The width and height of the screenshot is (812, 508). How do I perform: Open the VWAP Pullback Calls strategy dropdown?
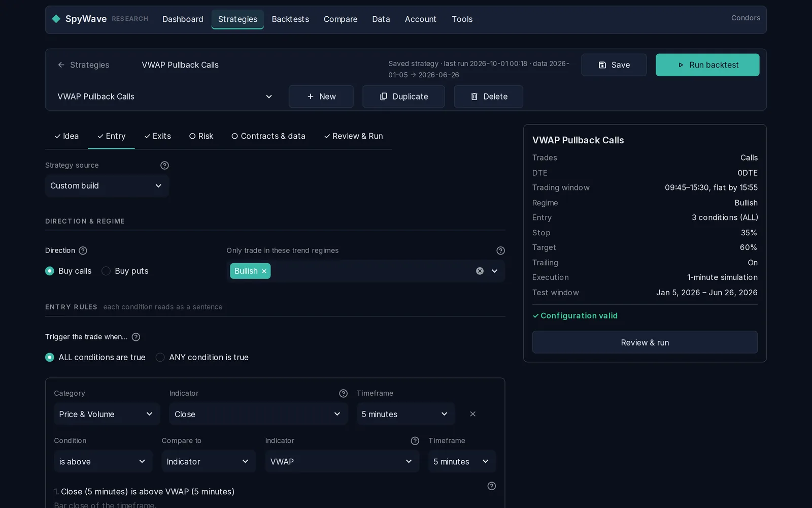[165, 97]
